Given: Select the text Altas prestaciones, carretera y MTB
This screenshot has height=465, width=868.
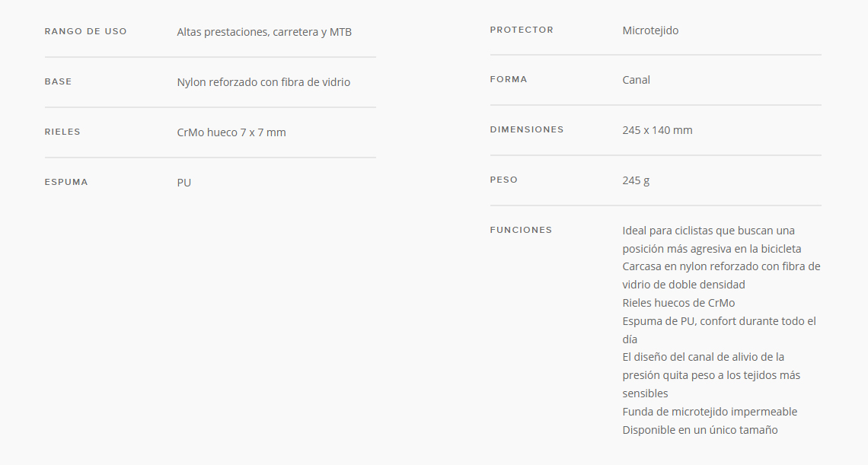Looking at the screenshot, I should click(x=264, y=32).
